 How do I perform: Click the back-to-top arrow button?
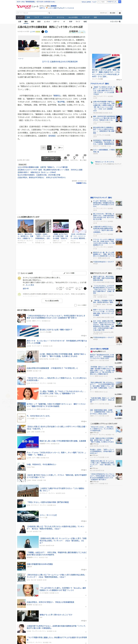coord(133,398)
